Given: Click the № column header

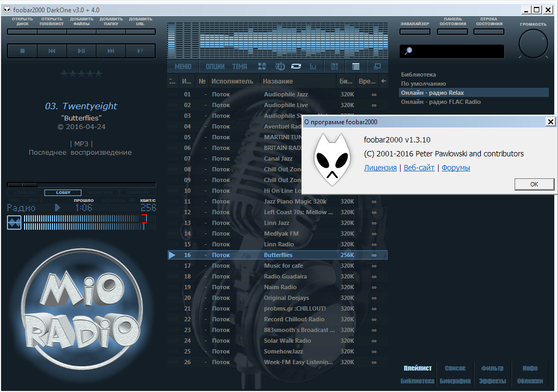Looking at the screenshot, I should [x=202, y=81].
